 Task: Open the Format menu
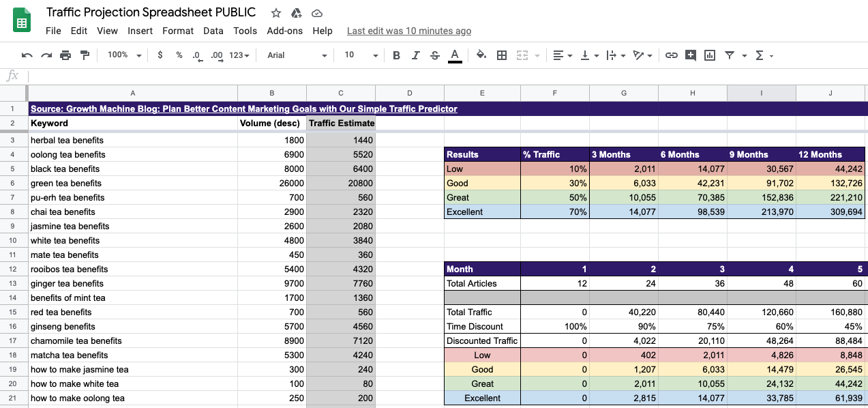(x=178, y=31)
